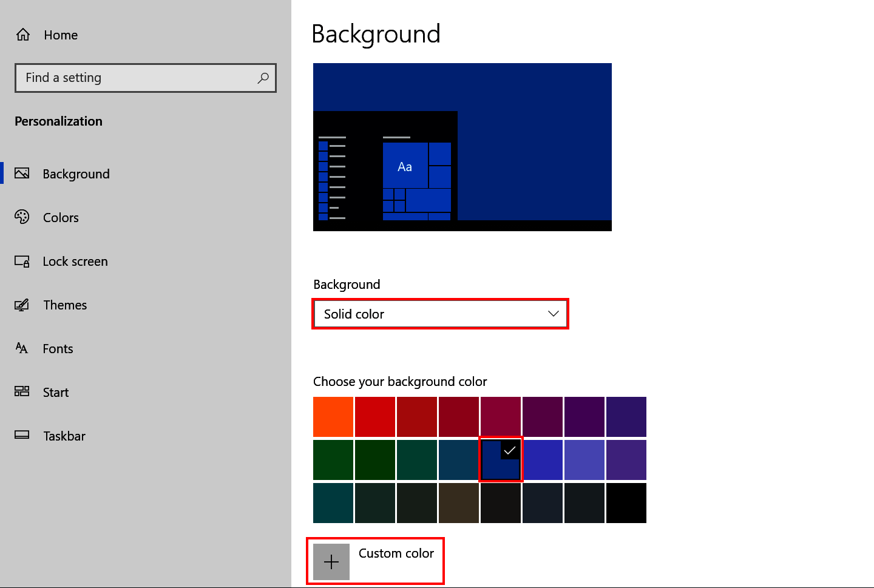874x588 pixels.
Task: Select the bright red background color
Action: click(x=374, y=416)
